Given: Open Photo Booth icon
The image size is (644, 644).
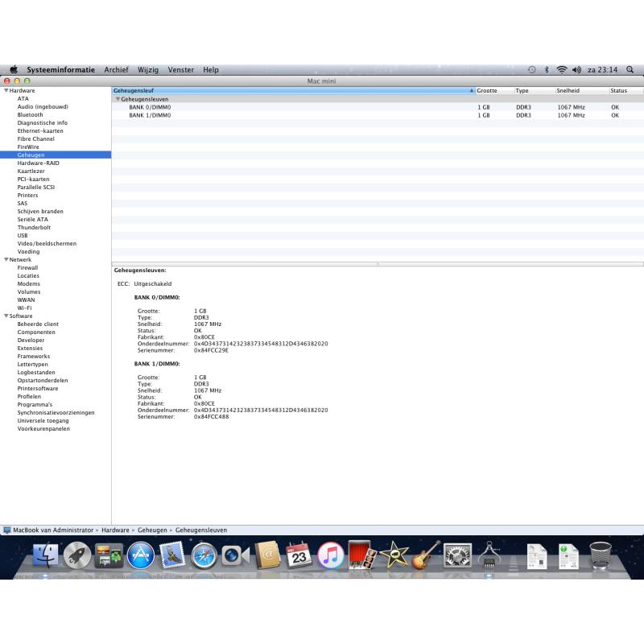Looking at the screenshot, I should coord(361,555).
